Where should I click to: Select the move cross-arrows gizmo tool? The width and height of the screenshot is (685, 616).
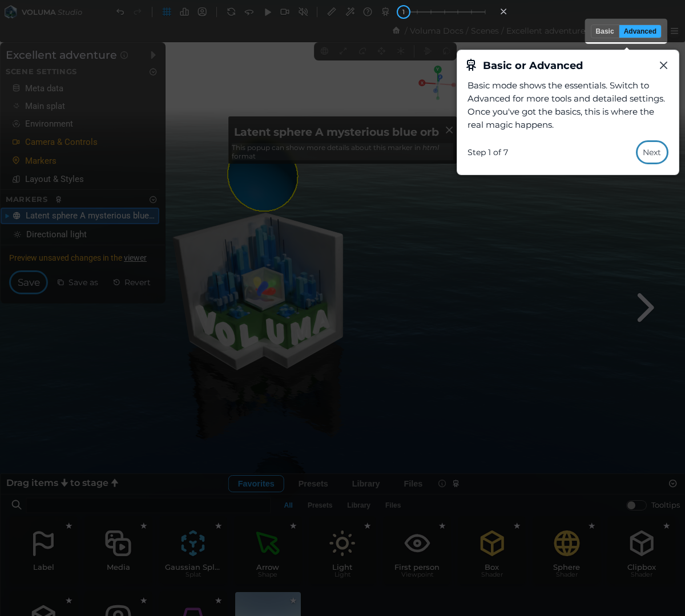click(381, 51)
